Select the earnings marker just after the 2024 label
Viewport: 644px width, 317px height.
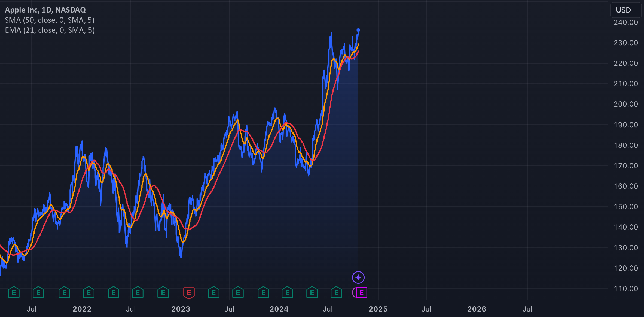tap(287, 293)
